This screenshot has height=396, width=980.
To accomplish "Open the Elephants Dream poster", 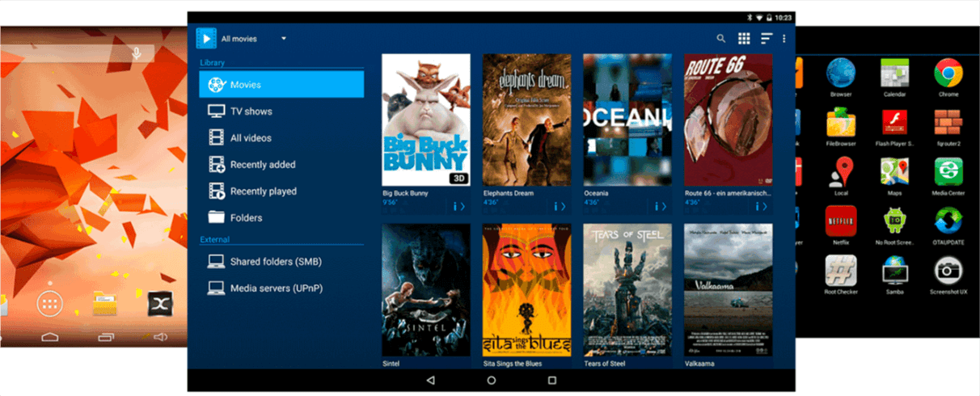I will (526, 120).
